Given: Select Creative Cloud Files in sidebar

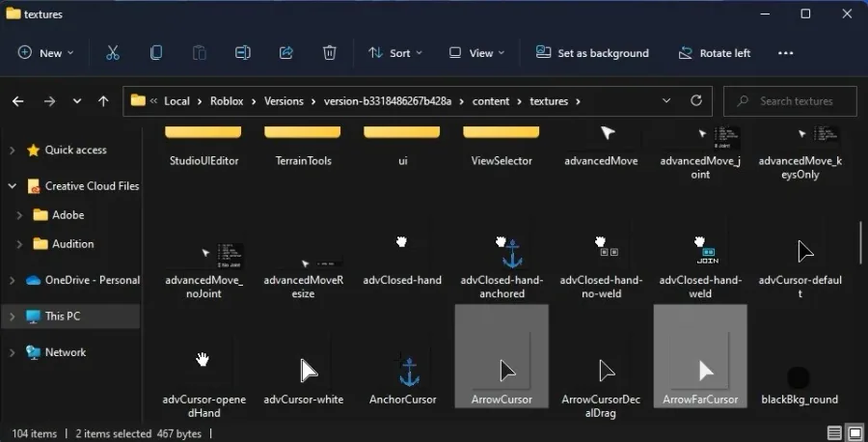Looking at the screenshot, I should click(x=92, y=186).
